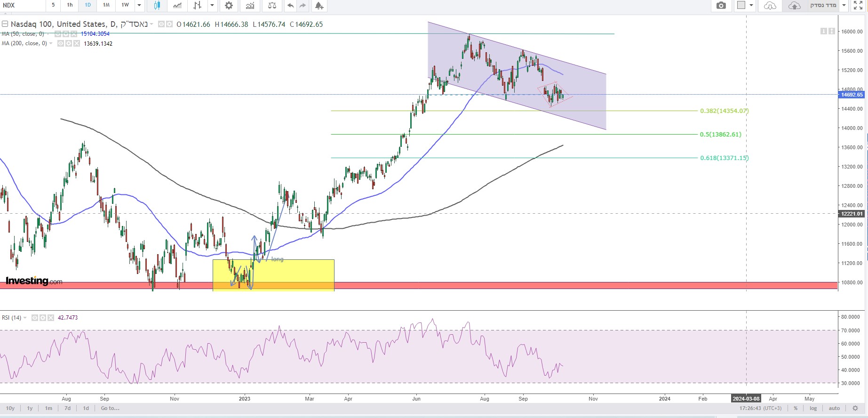The height and width of the screenshot is (418, 868).
Task: Open settings gear for MA 200 indicator
Action: coord(68,43)
